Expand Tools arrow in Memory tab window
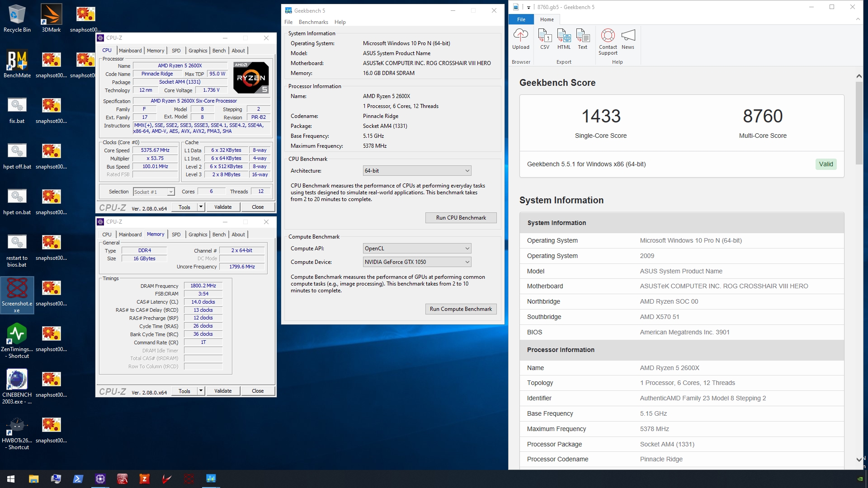Viewport: 868px width, 488px height. 201,391
